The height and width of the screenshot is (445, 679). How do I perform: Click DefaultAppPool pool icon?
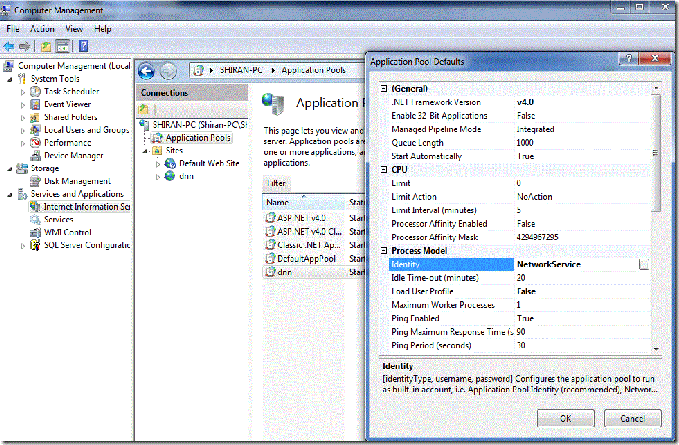point(270,258)
